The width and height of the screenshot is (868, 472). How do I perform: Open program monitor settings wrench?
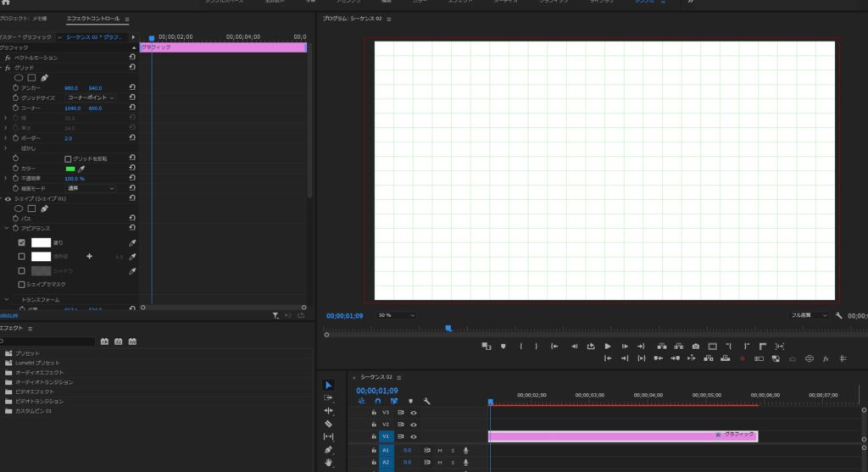(838, 315)
